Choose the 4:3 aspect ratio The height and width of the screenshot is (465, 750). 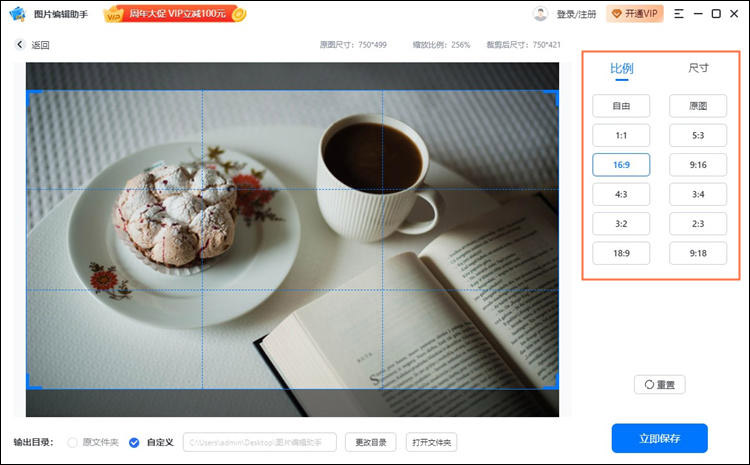coord(621,194)
